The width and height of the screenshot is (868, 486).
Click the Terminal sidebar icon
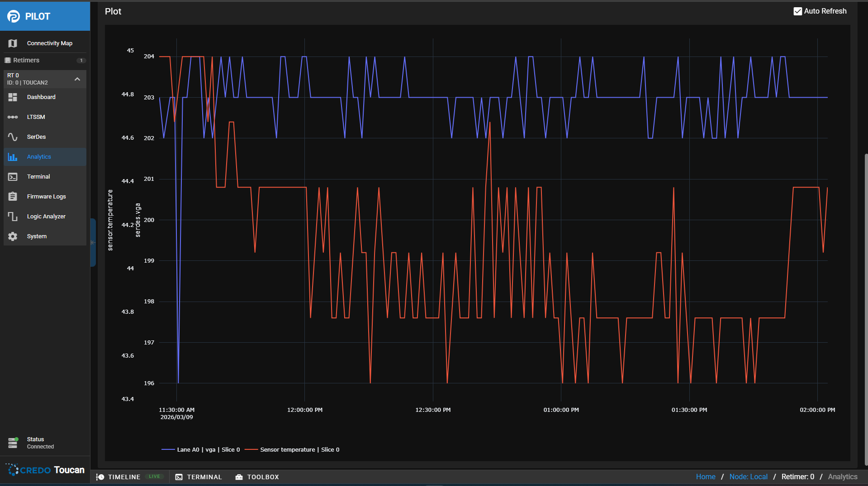[13, 177]
